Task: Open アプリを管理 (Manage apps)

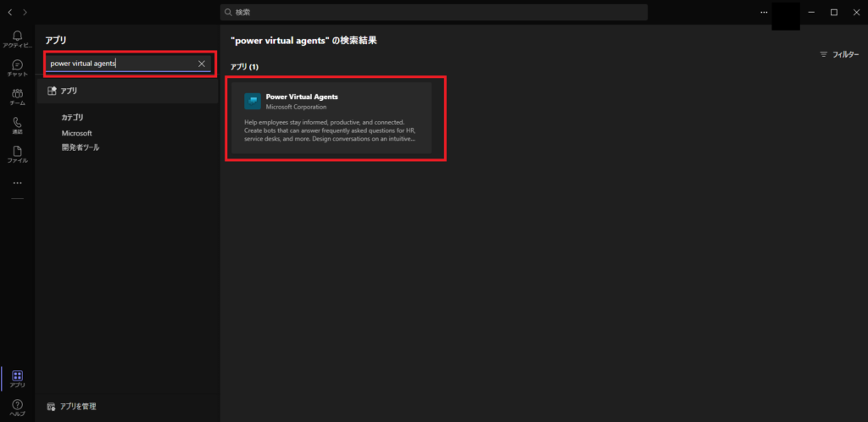Action: [71, 407]
